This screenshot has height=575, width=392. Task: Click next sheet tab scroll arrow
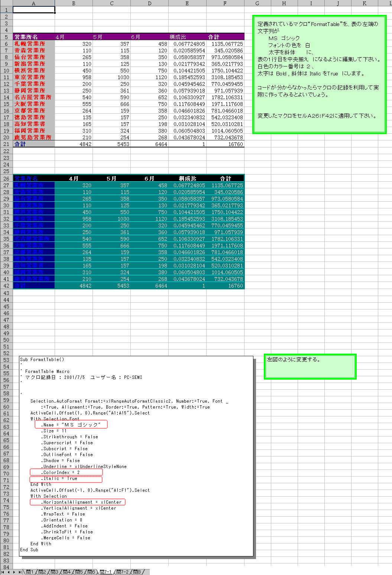(x=14, y=572)
